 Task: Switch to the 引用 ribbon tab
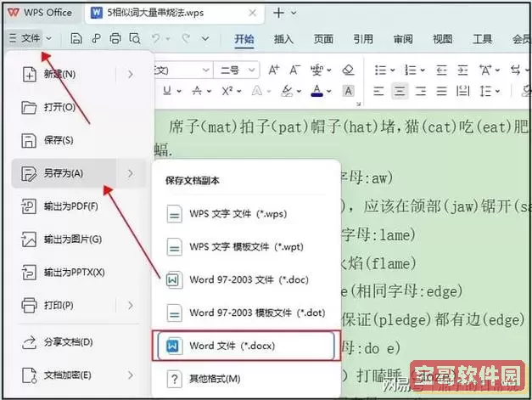(x=363, y=39)
